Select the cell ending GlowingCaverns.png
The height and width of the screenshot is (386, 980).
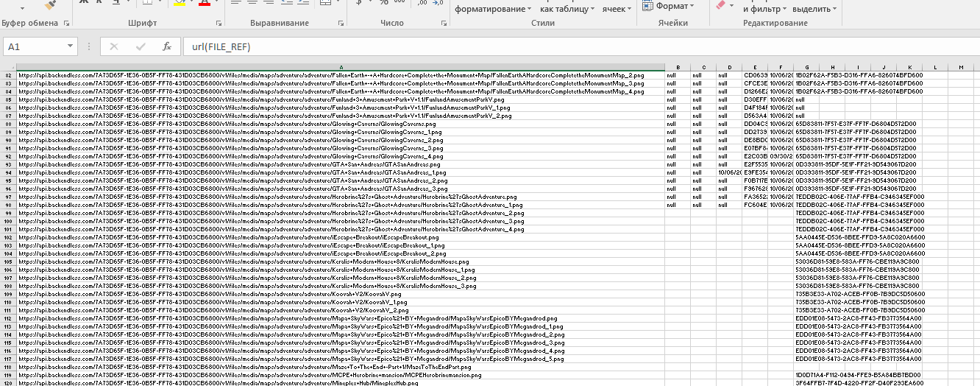click(x=341, y=124)
